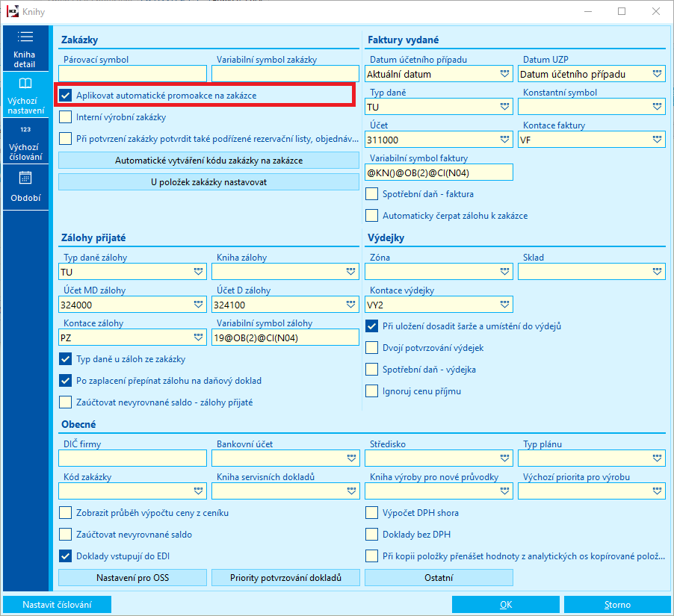Open Výchozí priorita pro výrobu dropdown
Screen dimensions: 674x616
658,491
